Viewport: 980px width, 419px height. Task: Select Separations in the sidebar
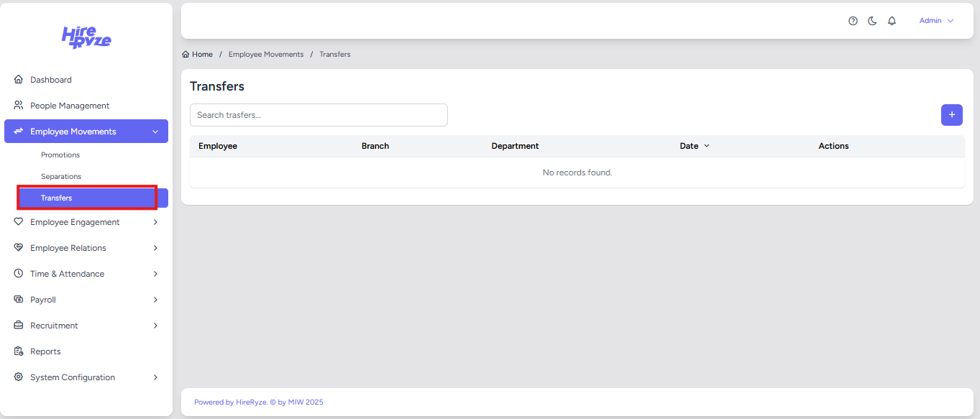pyautogui.click(x=61, y=177)
